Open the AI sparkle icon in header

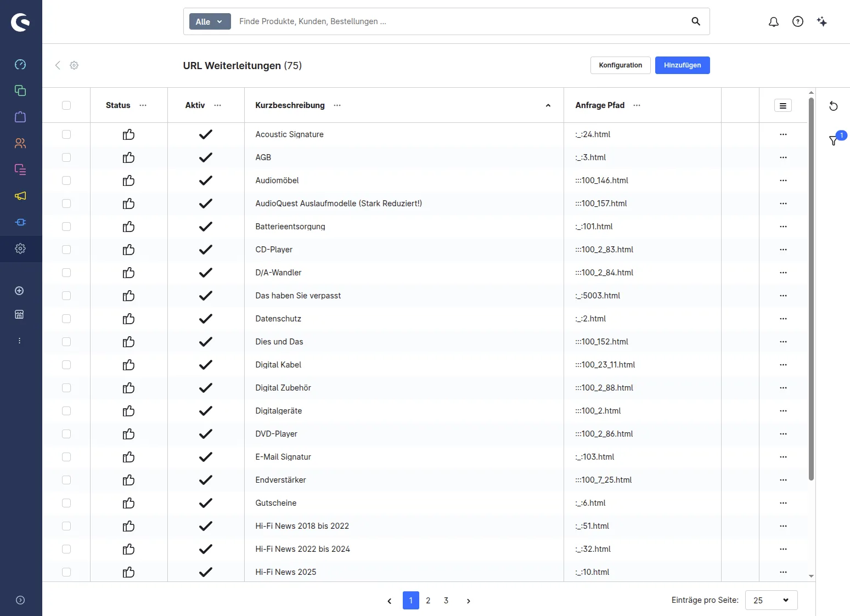tap(822, 21)
